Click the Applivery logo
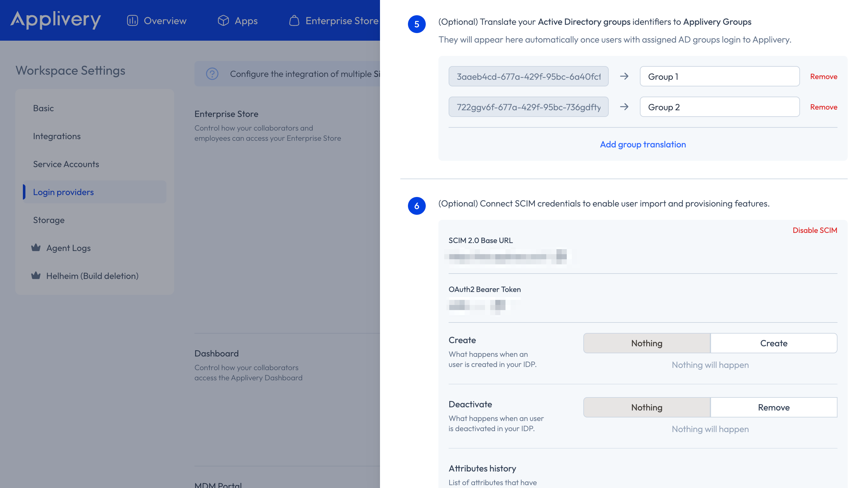This screenshot has width=868, height=488. pyautogui.click(x=56, y=20)
